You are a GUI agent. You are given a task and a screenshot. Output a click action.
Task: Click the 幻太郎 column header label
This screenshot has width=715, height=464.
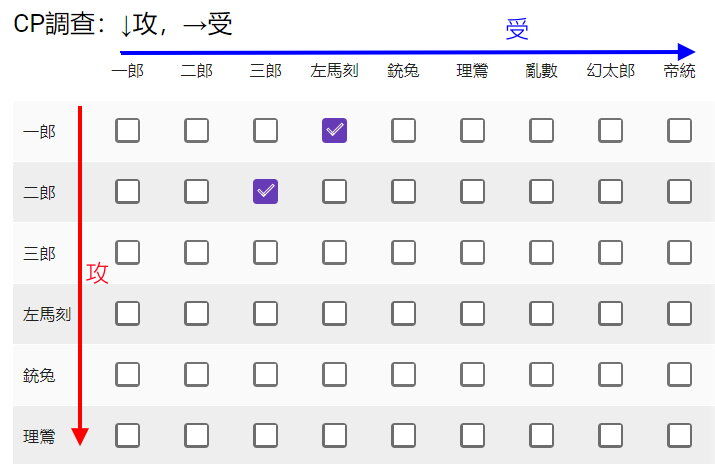pyautogui.click(x=611, y=71)
